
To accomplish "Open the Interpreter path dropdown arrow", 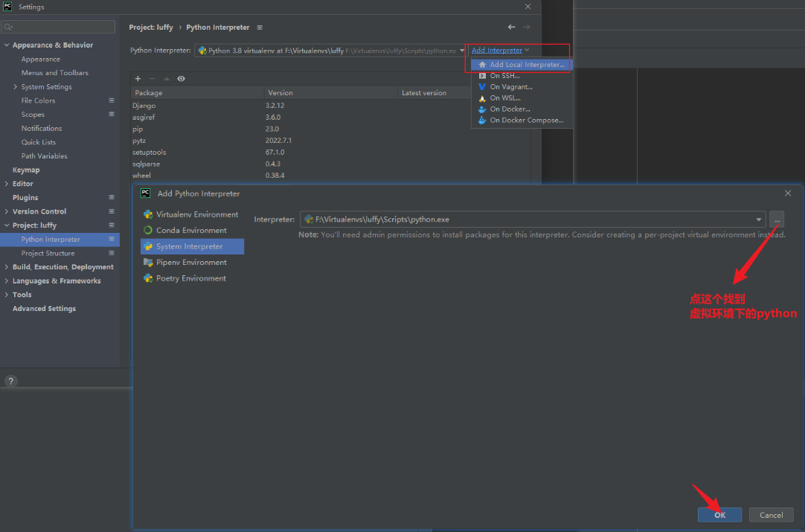I will click(x=758, y=219).
